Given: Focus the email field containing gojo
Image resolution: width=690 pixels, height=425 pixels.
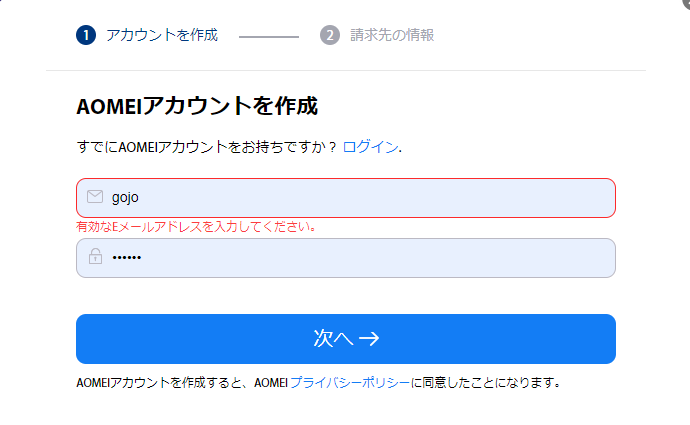Looking at the screenshot, I should [x=360, y=197].
